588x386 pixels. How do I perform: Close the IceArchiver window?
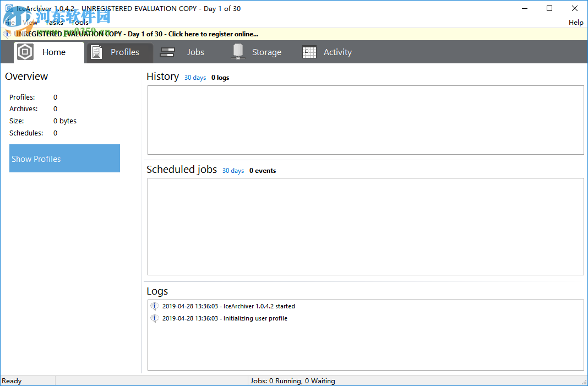tap(574, 8)
